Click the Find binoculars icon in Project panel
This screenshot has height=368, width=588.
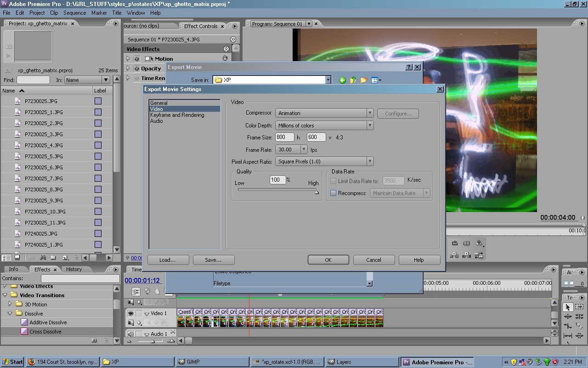point(43,258)
